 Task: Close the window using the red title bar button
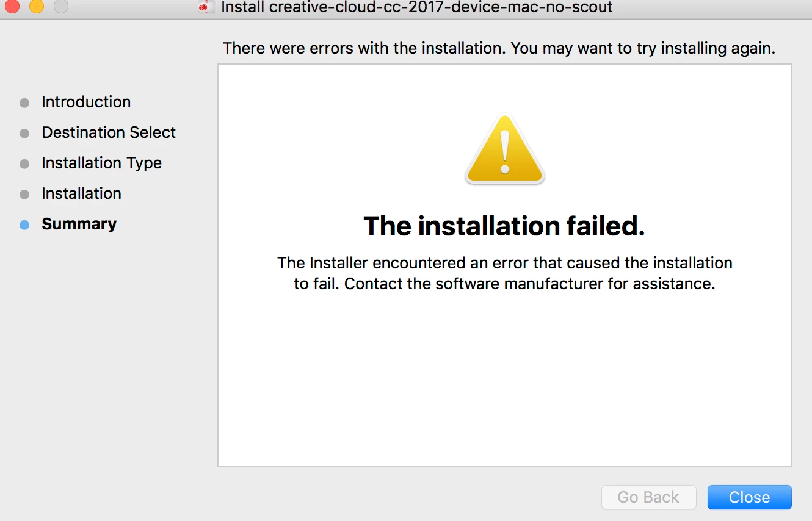12,6
